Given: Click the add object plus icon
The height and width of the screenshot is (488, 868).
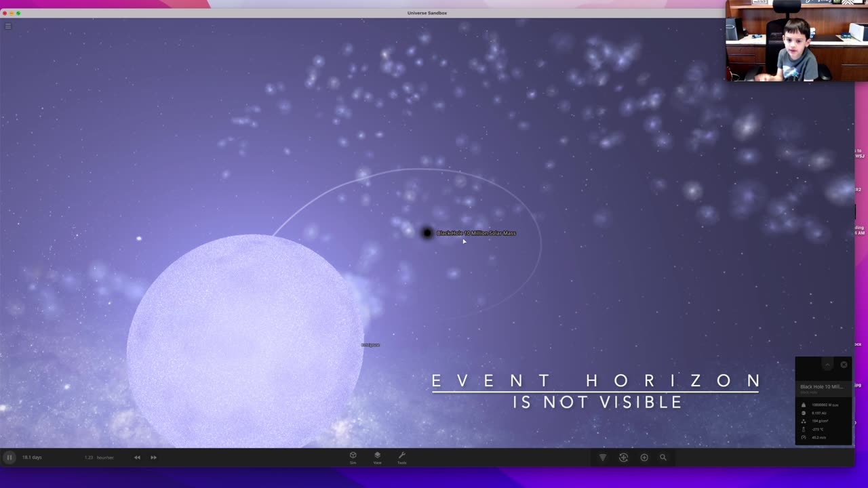Looking at the screenshot, I should click(x=644, y=457).
